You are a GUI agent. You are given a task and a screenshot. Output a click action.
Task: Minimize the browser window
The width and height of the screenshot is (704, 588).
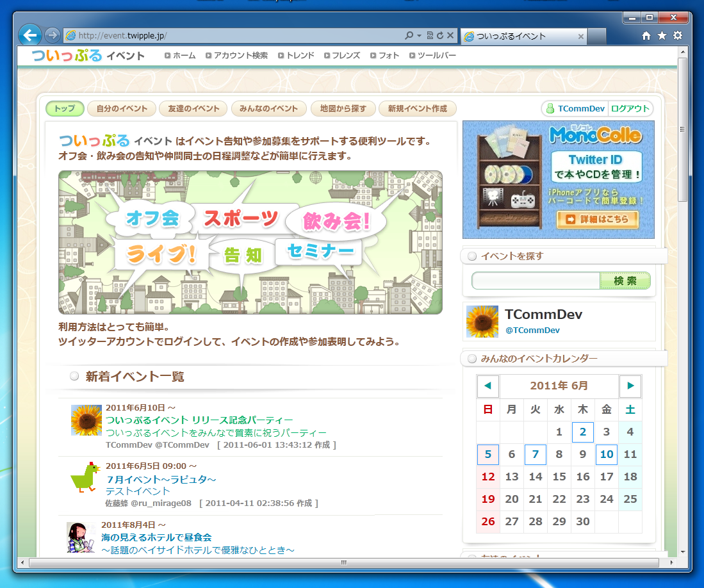tap(632, 17)
